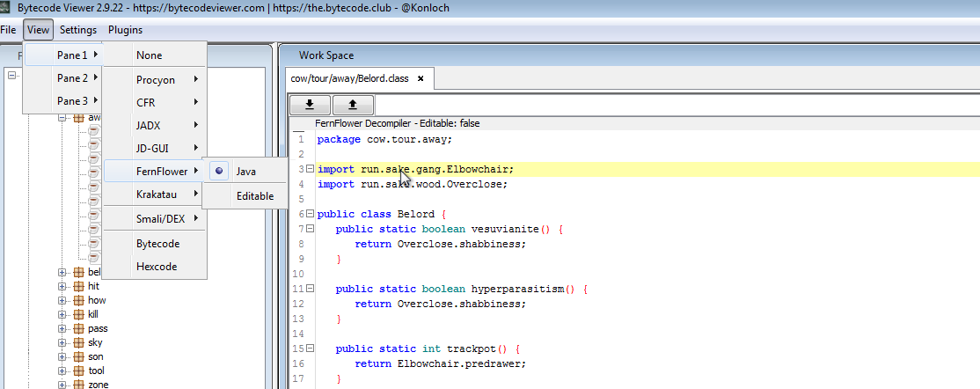This screenshot has width=980, height=389.
Task: Expand the 'how' package node
Action: 62,300
